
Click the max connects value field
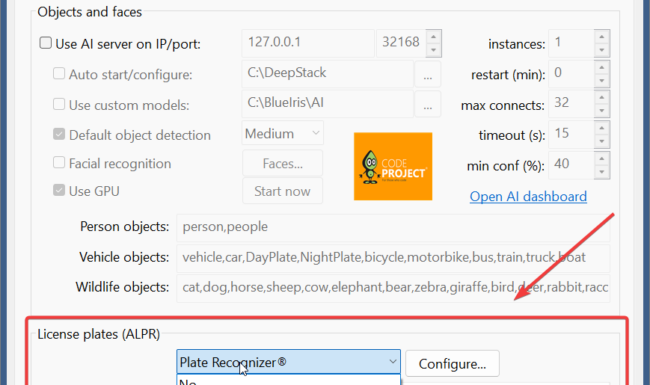click(x=571, y=104)
